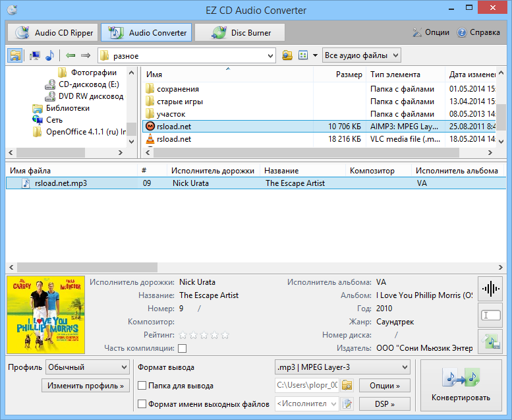Open the Audio Converter tab
The width and height of the screenshot is (512, 420).
(x=146, y=32)
